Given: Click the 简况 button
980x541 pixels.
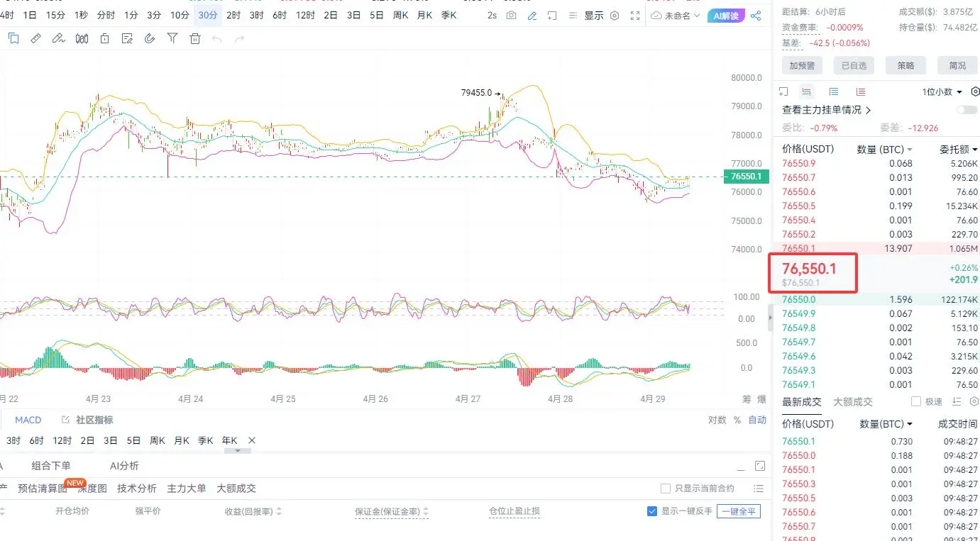Looking at the screenshot, I should [x=957, y=66].
